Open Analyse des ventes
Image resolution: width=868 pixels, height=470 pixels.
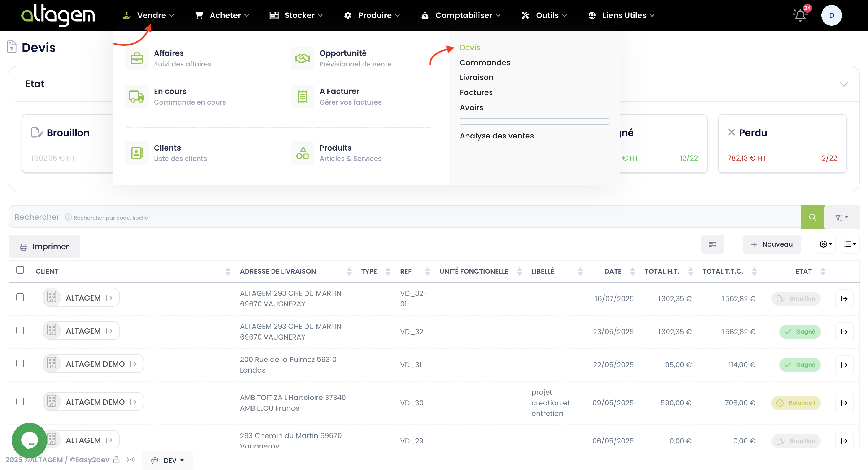(x=497, y=136)
